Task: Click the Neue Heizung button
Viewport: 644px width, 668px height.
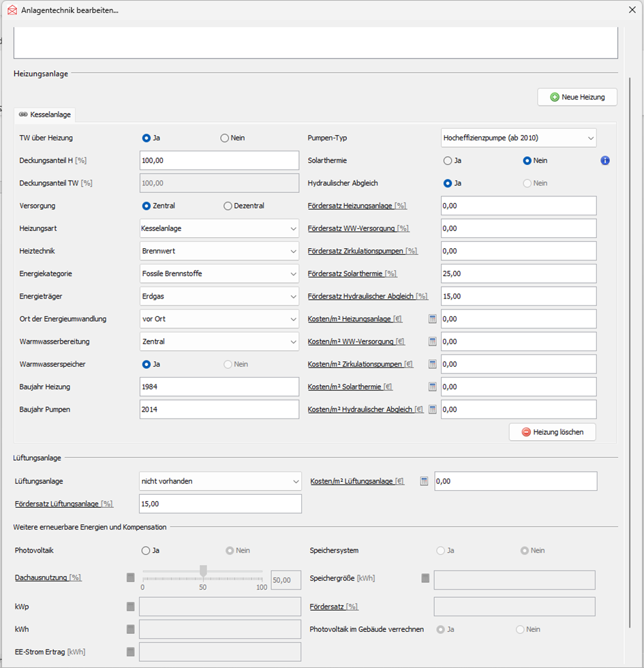Action: coord(577,97)
